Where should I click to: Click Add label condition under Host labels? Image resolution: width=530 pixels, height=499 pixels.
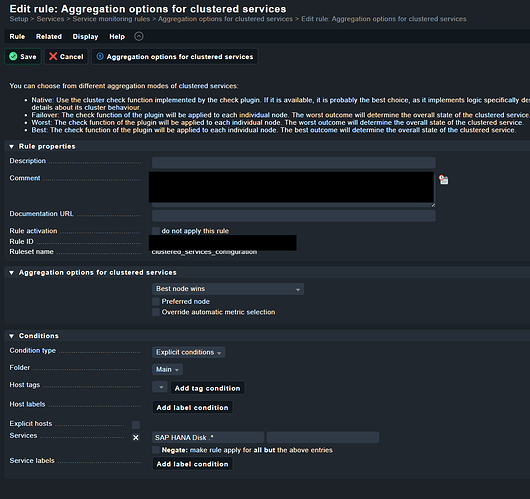192,407
